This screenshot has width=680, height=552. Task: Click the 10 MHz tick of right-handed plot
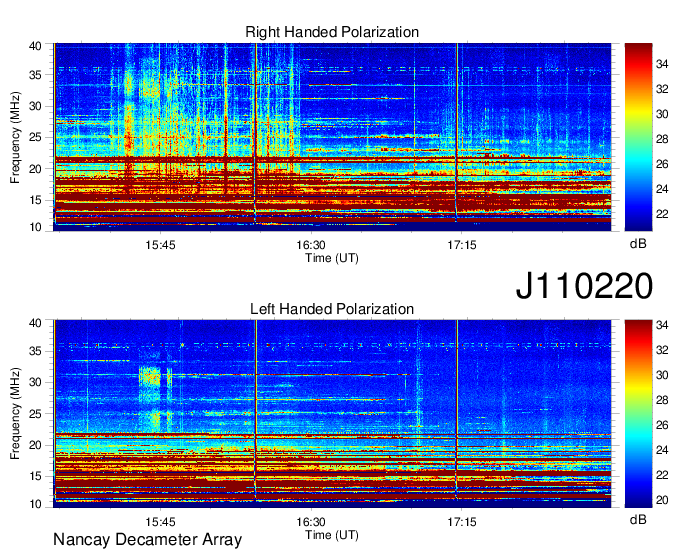pyautogui.click(x=35, y=227)
